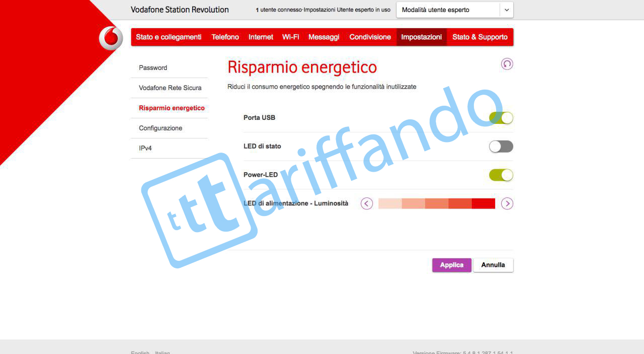Select the Telefono tab
This screenshot has height=354, width=644.
pos(225,37)
